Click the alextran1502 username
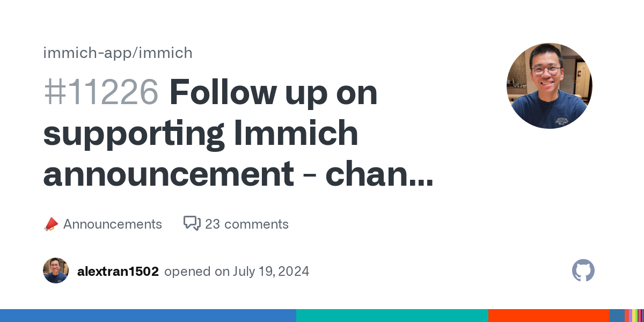 (x=118, y=272)
